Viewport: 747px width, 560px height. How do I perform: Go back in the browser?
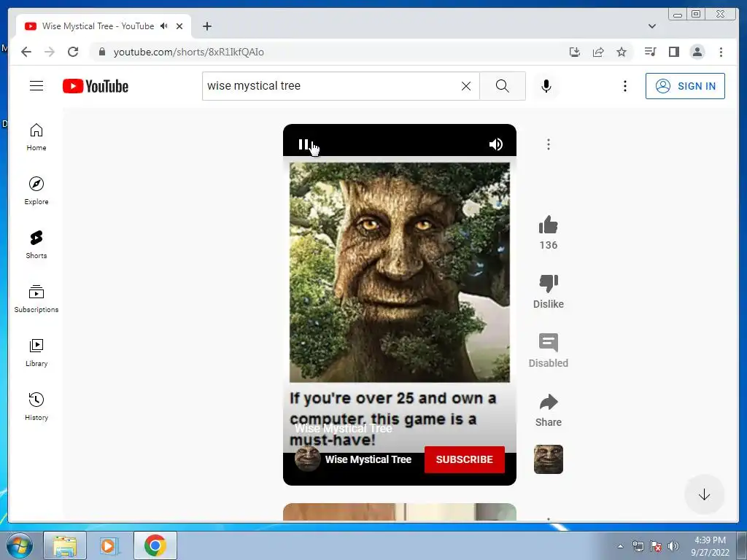click(26, 52)
